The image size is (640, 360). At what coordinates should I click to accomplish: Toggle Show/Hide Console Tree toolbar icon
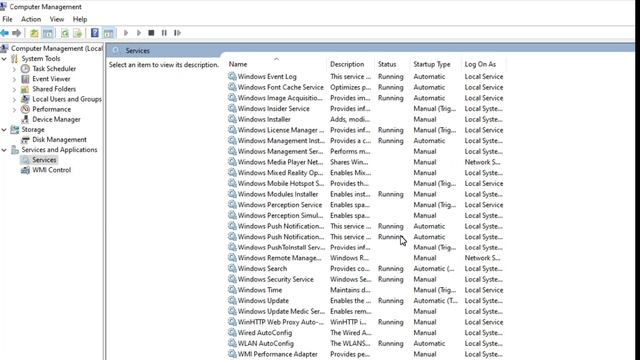click(48, 33)
